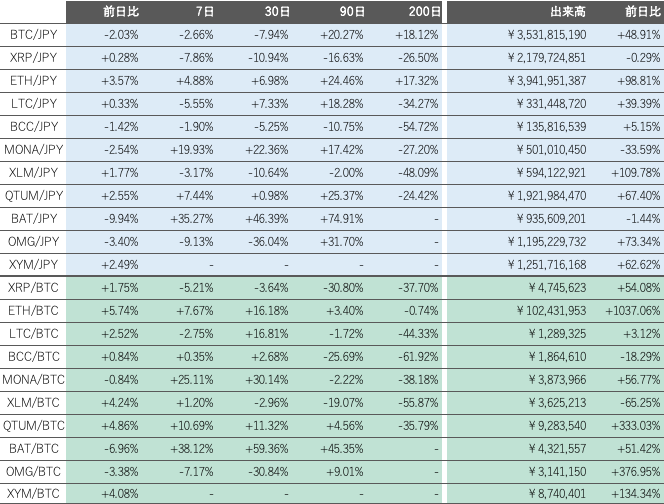This screenshot has height=504, width=664.
Task: Click BTC/JPY volume ¥3,531,815,190
Action: 547,35
